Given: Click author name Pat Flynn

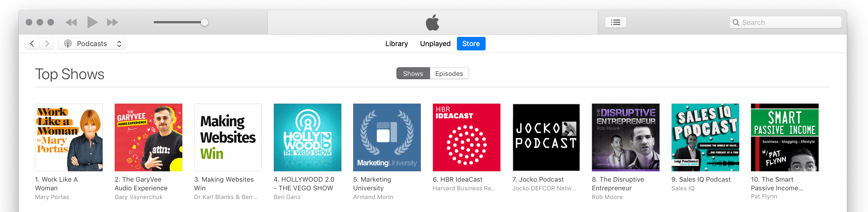Looking at the screenshot, I should point(764,197).
